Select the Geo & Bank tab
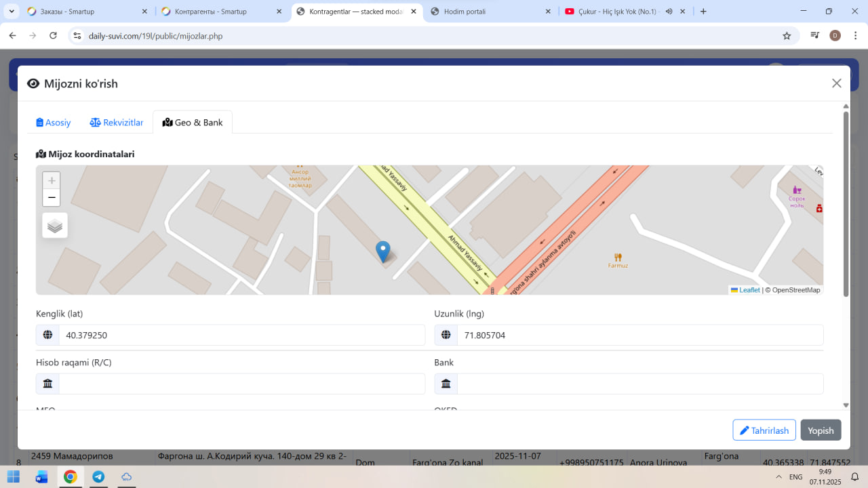This screenshot has width=868, height=488. 193,123
